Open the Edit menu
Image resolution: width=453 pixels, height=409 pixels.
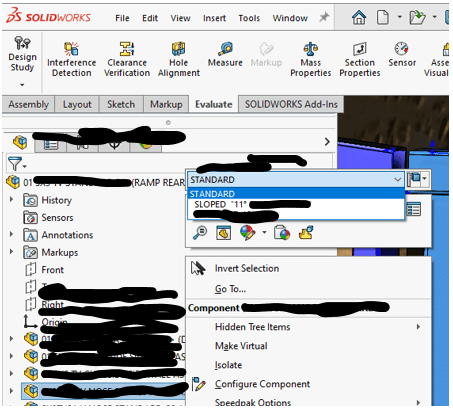tap(150, 18)
